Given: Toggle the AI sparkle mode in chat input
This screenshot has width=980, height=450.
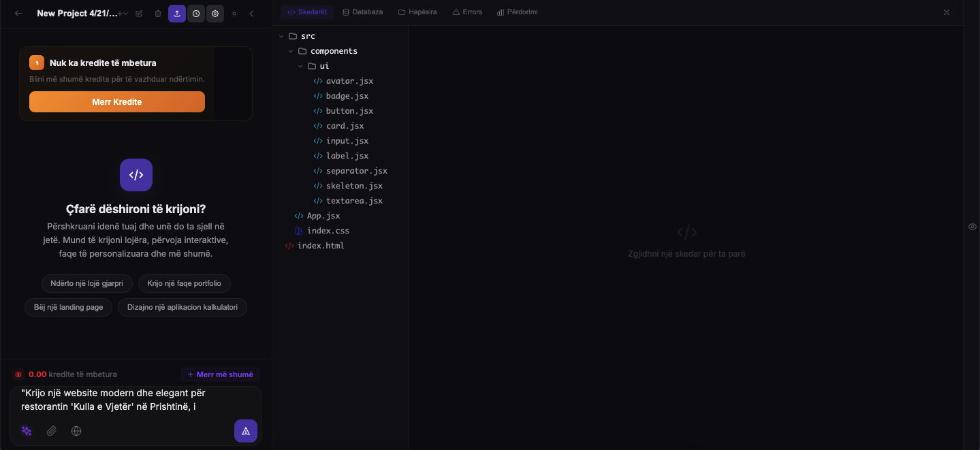Looking at the screenshot, I should [27, 431].
